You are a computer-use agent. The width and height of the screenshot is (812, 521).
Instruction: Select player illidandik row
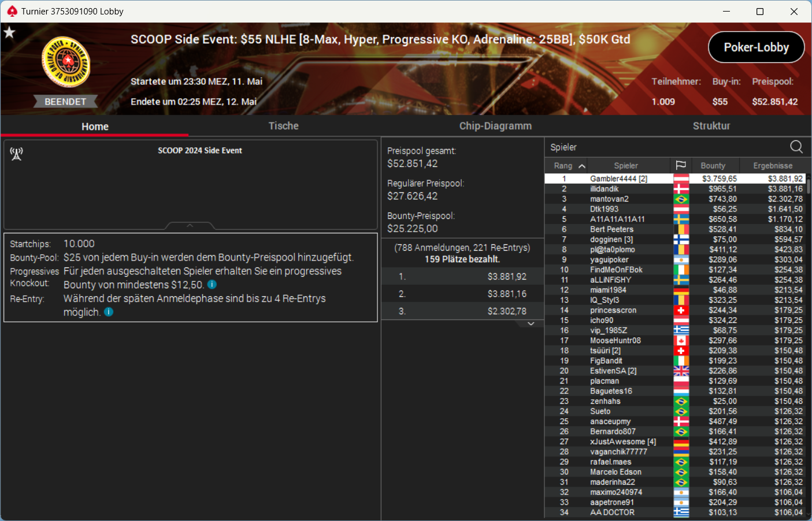pos(675,189)
